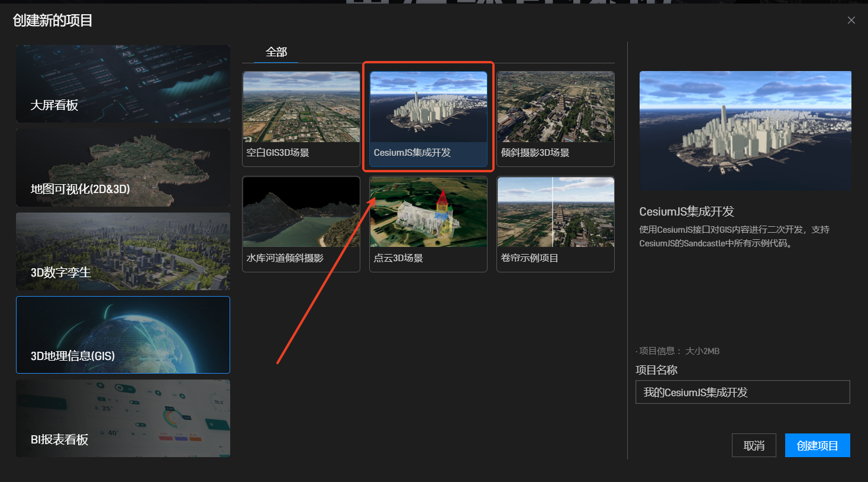Click the 创建项目 button
868x482 pixels.
click(817, 445)
